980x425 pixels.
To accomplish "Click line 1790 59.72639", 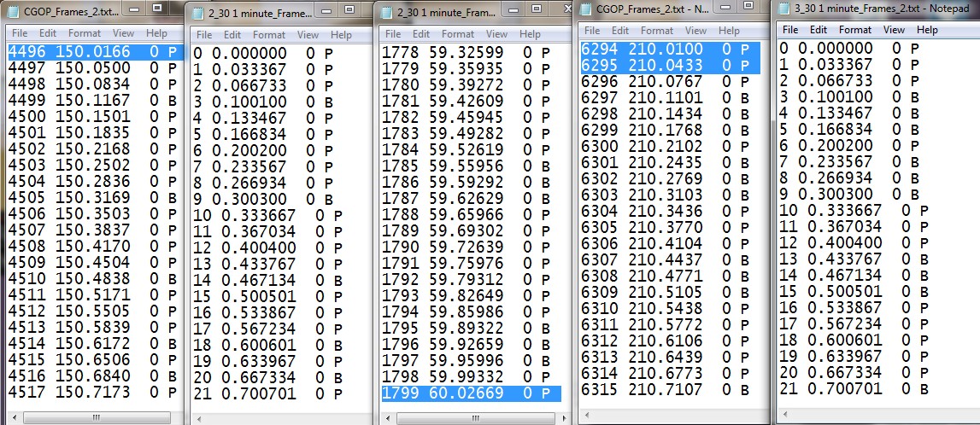I will pos(467,247).
